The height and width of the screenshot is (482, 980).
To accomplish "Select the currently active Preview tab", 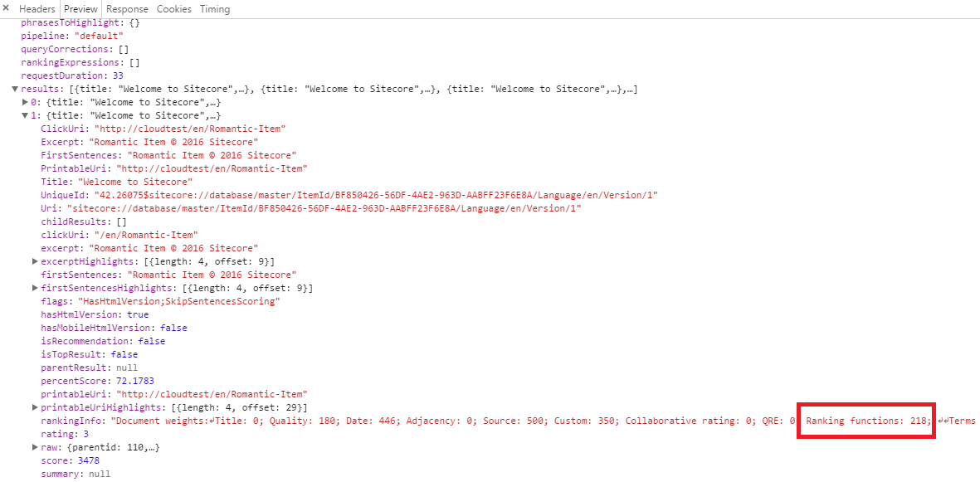I will pos(80,9).
